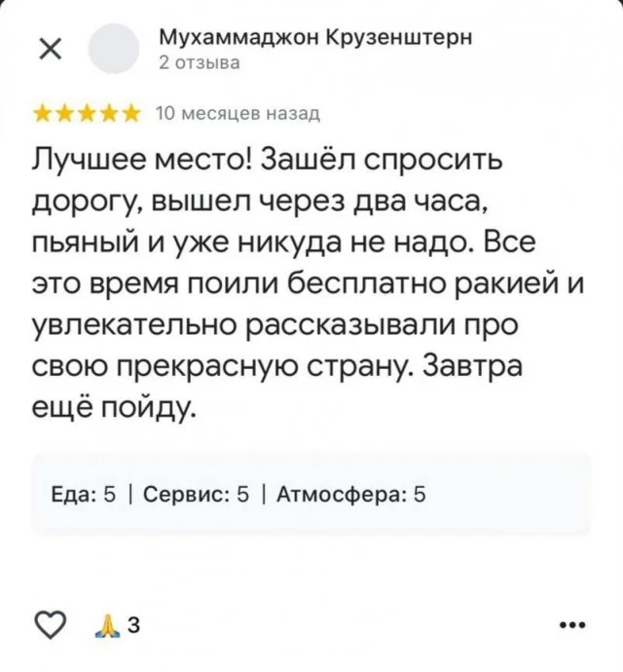Click the praying hands reaction emoji
The height and width of the screenshot is (672, 623).
click(106, 623)
